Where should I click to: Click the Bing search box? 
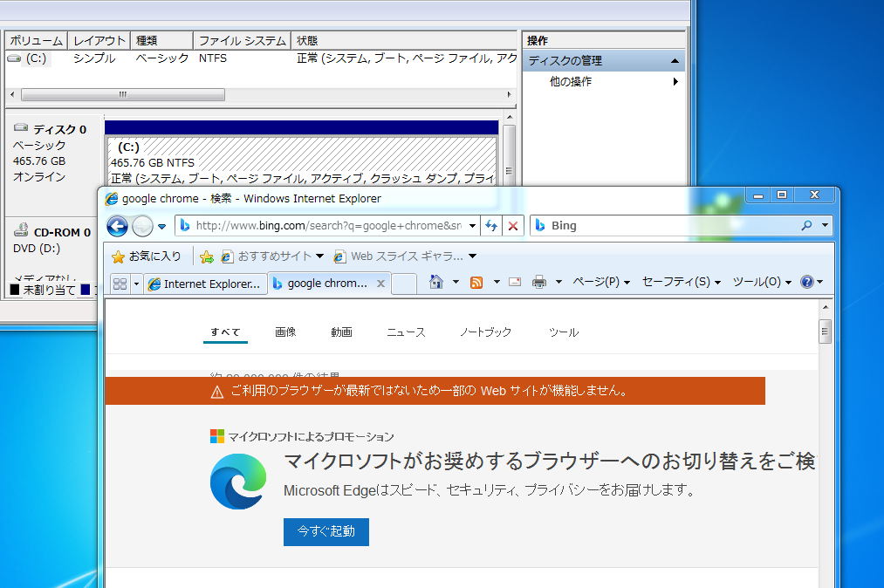click(665, 225)
